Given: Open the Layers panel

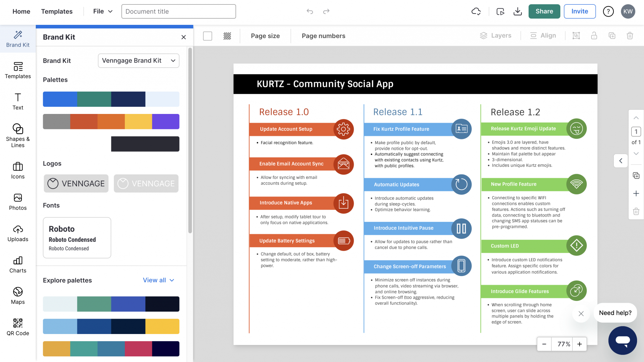Looking at the screenshot, I should click(x=496, y=36).
